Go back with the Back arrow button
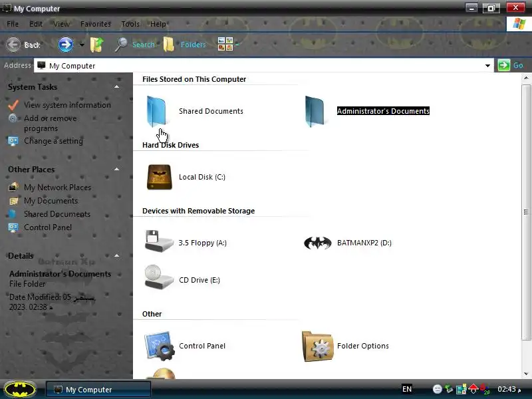 click(x=23, y=45)
